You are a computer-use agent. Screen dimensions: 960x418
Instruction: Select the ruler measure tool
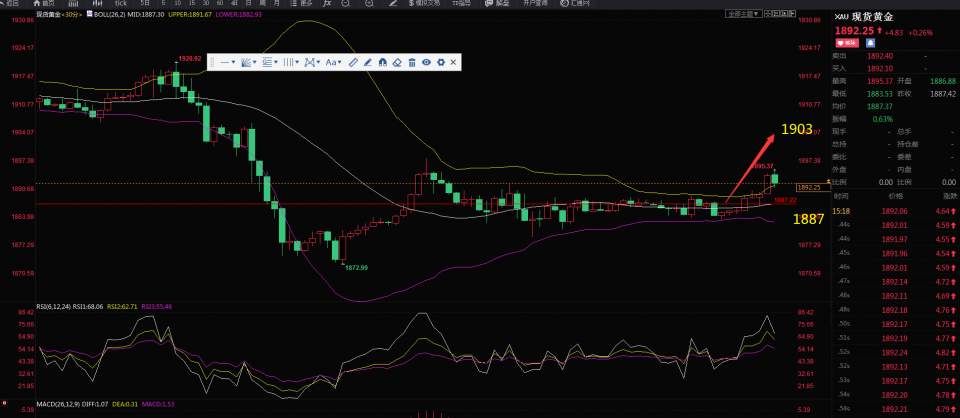click(353, 62)
